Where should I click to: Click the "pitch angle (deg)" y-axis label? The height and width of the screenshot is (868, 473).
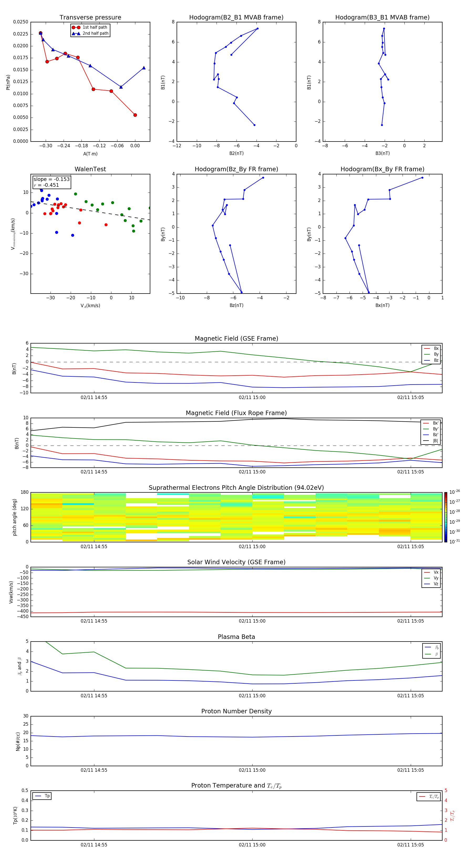click(x=14, y=517)
